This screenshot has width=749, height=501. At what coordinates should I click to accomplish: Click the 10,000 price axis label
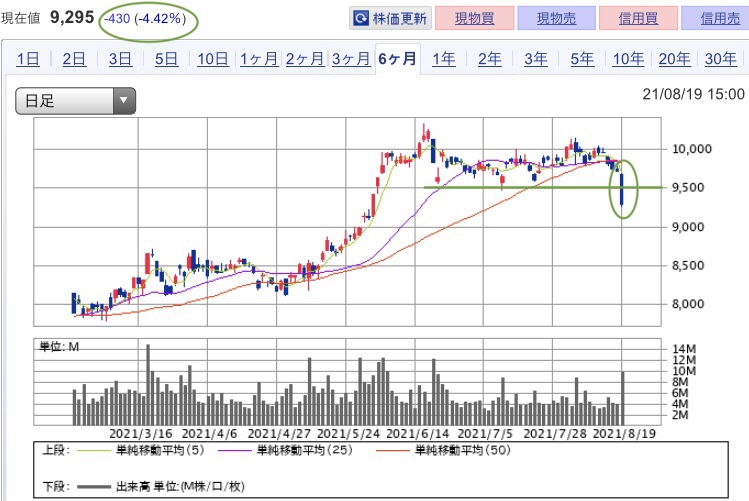692,149
